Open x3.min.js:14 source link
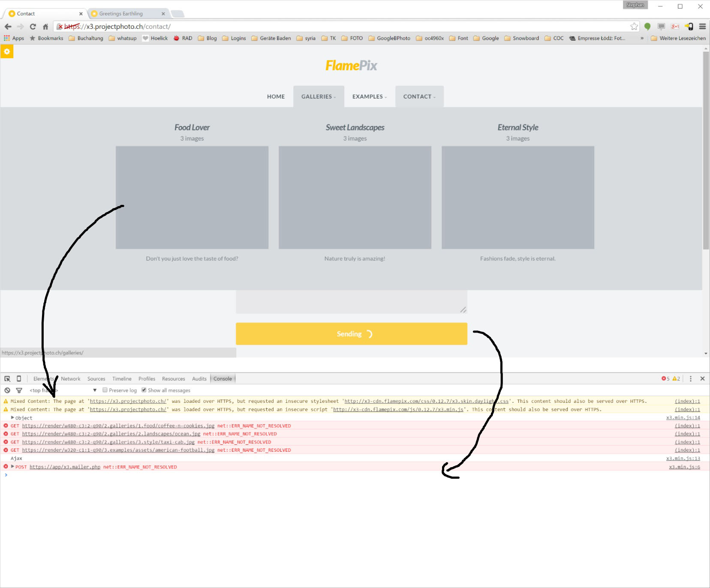 tap(683, 417)
